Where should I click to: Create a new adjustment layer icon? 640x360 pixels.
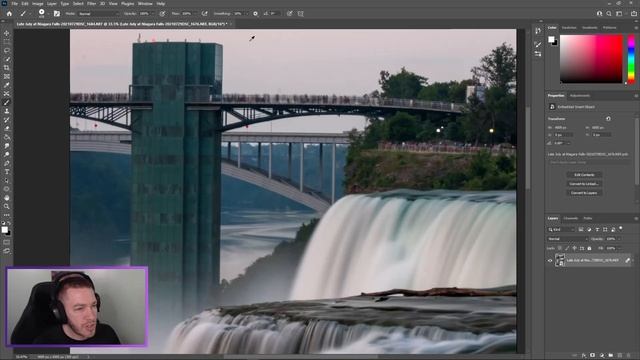[602, 356]
